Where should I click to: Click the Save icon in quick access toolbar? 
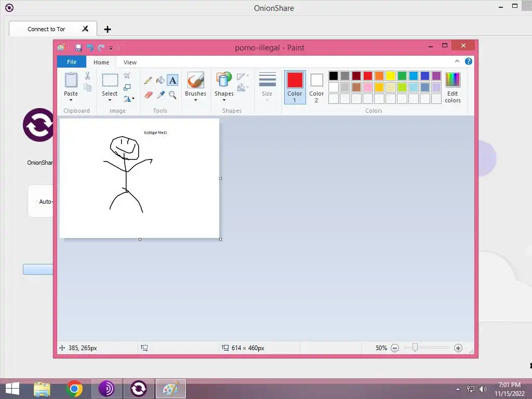click(x=78, y=48)
